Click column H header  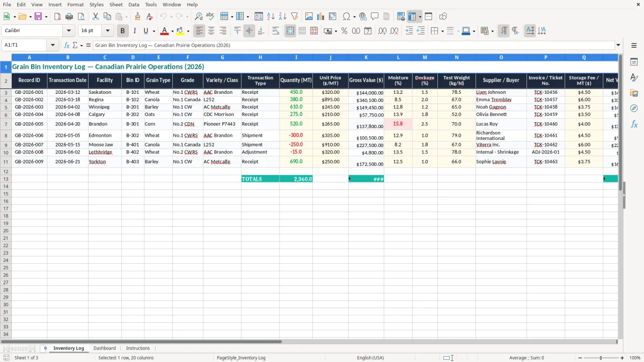tap(260, 57)
